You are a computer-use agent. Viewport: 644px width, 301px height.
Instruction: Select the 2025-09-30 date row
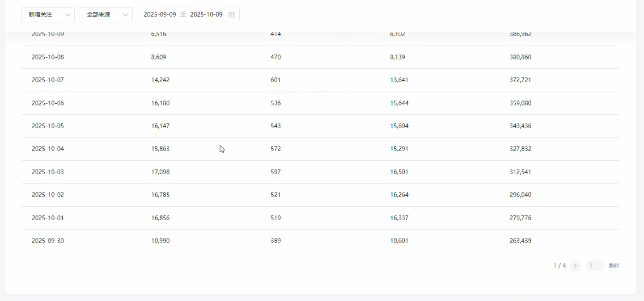(48, 241)
